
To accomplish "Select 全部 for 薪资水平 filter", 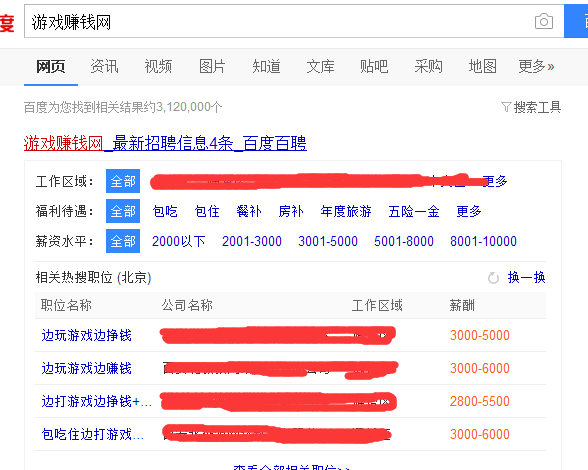I will point(123,241).
